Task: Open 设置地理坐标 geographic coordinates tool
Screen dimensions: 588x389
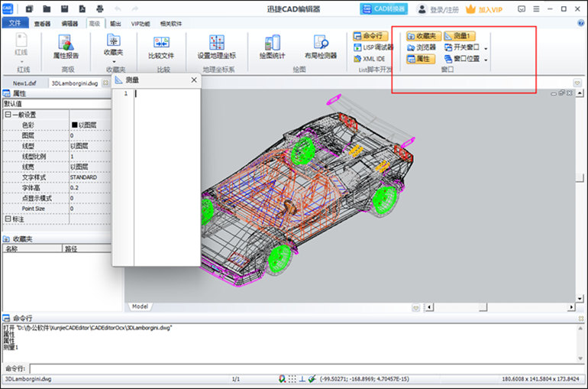Action: pyautogui.click(x=217, y=47)
